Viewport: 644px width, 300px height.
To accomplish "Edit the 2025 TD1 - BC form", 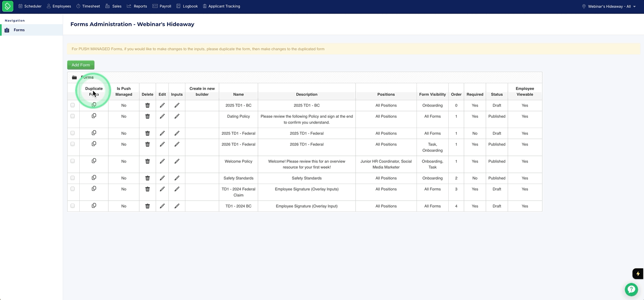I will [162, 105].
